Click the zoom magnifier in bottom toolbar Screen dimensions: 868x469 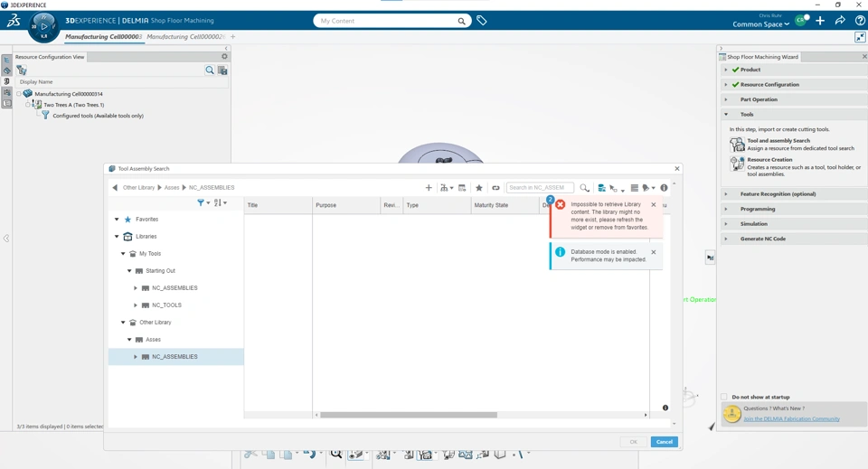(x=336, y=454)
